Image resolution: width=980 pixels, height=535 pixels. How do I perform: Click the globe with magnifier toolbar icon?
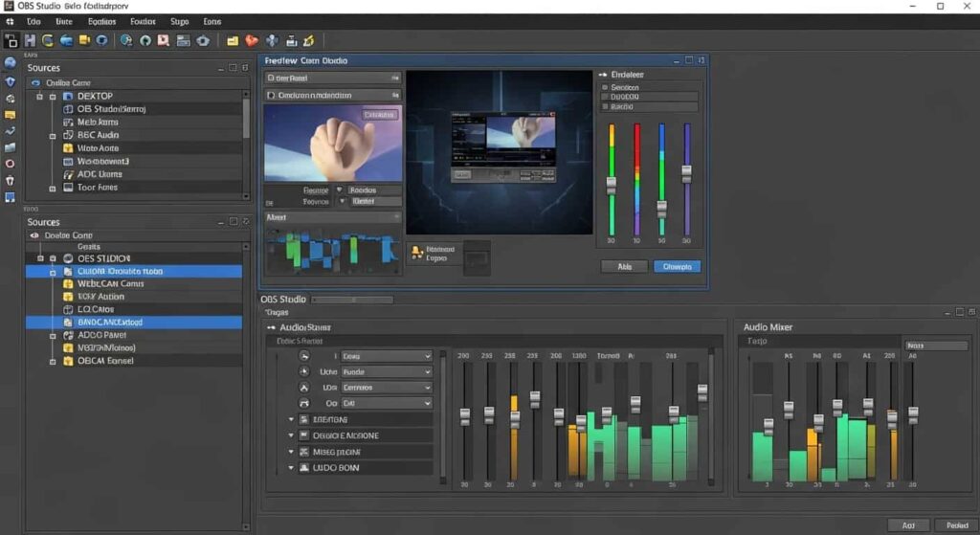(x=126, y=40)
